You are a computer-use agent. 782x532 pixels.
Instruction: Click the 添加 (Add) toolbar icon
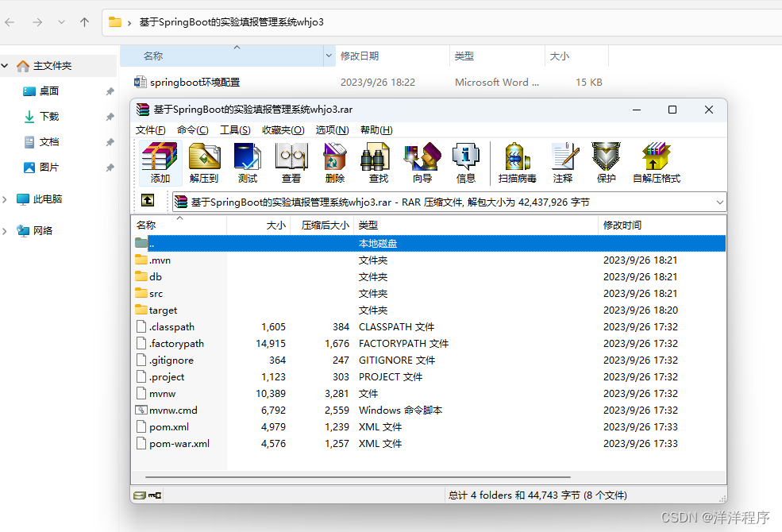159,162
